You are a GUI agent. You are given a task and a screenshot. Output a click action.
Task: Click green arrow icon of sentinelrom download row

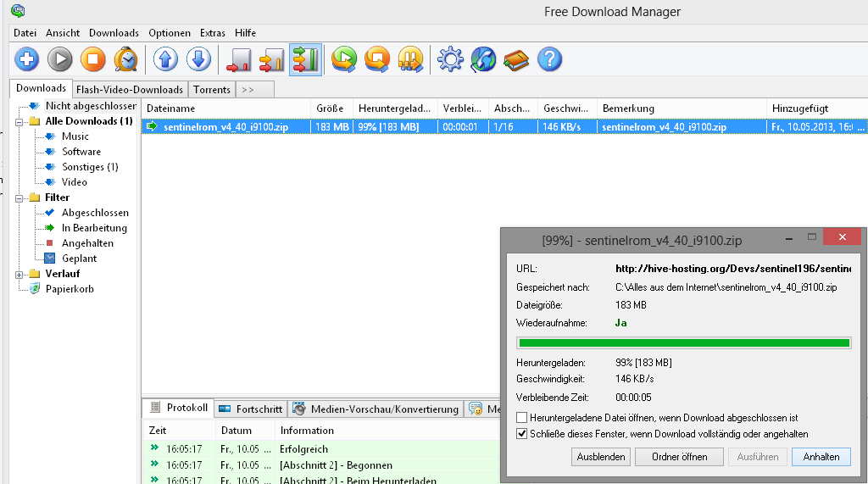tap(152, 126)
